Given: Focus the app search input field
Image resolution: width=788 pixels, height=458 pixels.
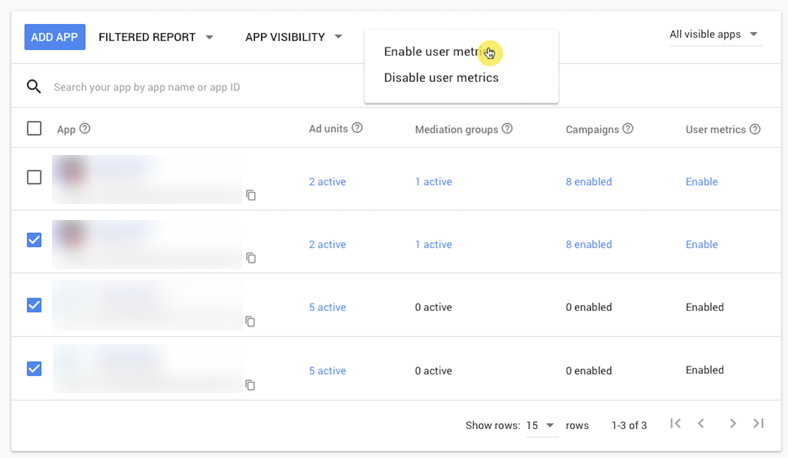Looking at the screenshot, I should pos(300,87).
